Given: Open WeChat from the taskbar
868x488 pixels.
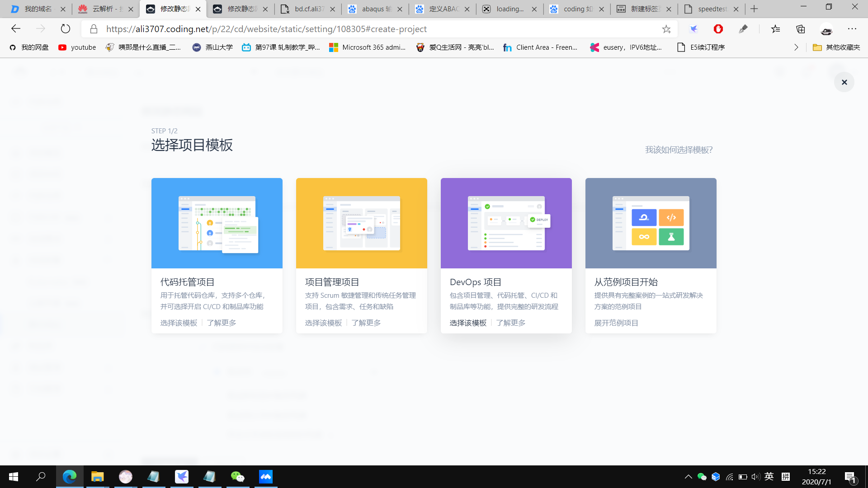Looking at the screenshot, I should pos(237,477).
